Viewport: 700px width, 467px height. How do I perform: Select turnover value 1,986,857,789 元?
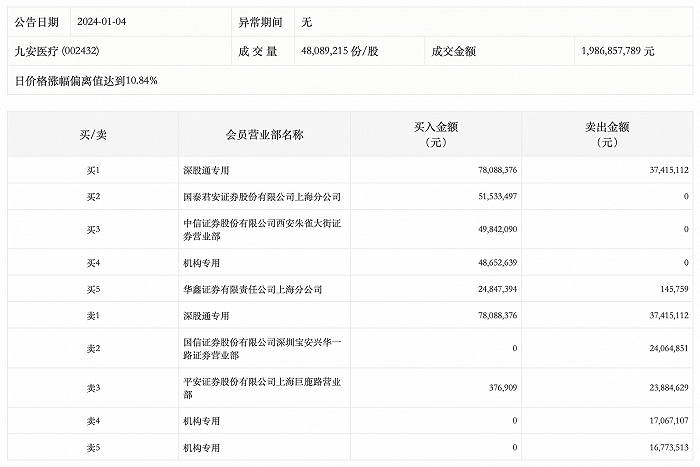tap(617, 51)
